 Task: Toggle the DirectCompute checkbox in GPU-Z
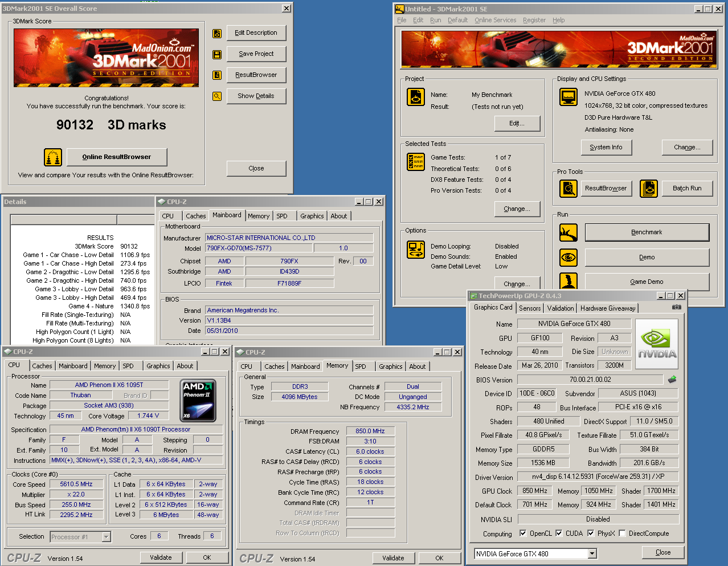(622, 534)
